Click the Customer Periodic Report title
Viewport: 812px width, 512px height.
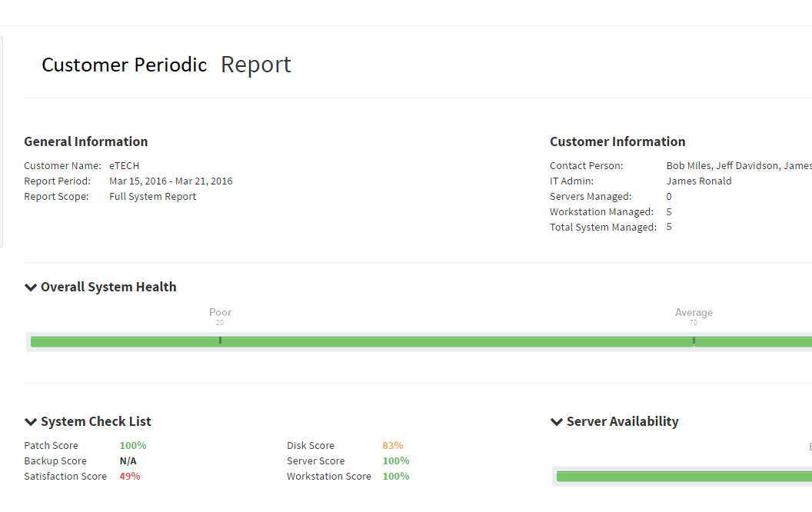pos(166,65)
